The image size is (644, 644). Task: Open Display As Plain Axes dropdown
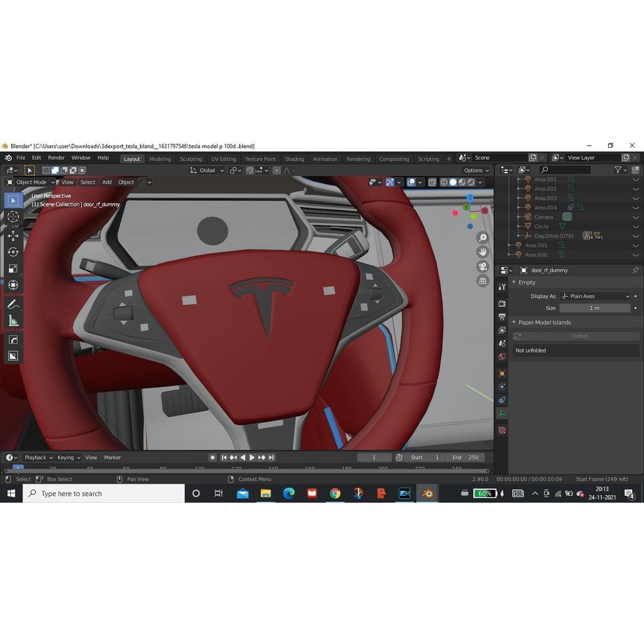pos(595,296)
